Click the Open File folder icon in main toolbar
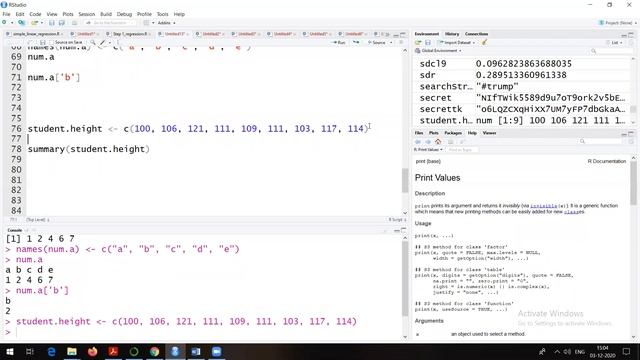The width and height of the screenshot is (640, 360). (34, 23)
